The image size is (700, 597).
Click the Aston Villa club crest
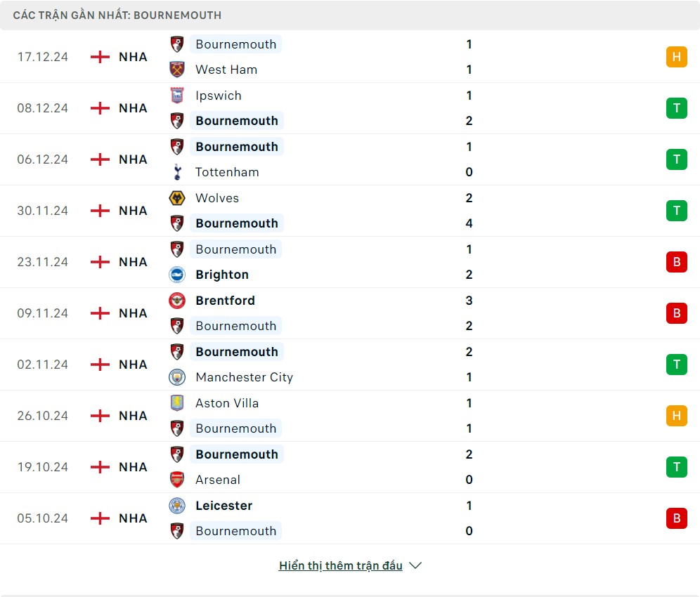tap(177, 403)
